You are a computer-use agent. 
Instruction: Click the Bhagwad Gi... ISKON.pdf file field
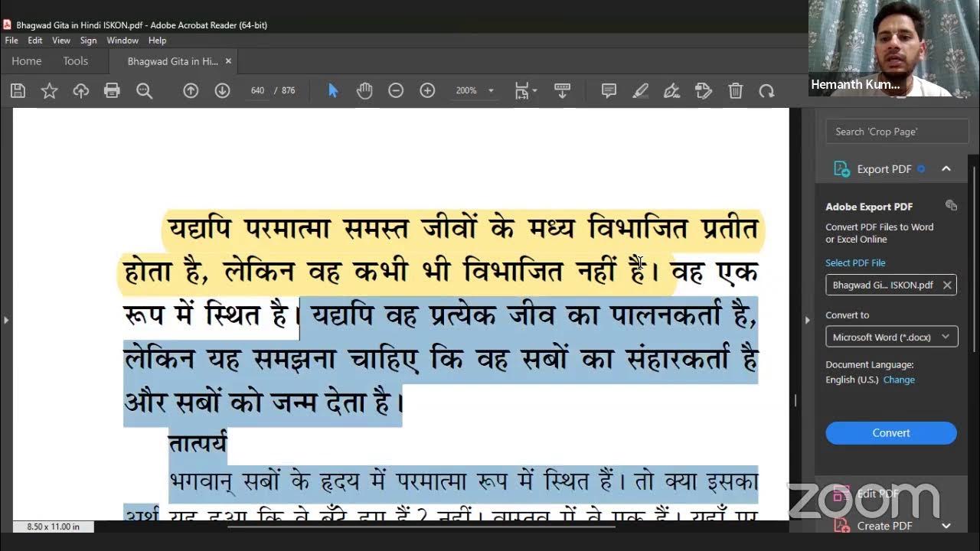(x=891, y=285)
